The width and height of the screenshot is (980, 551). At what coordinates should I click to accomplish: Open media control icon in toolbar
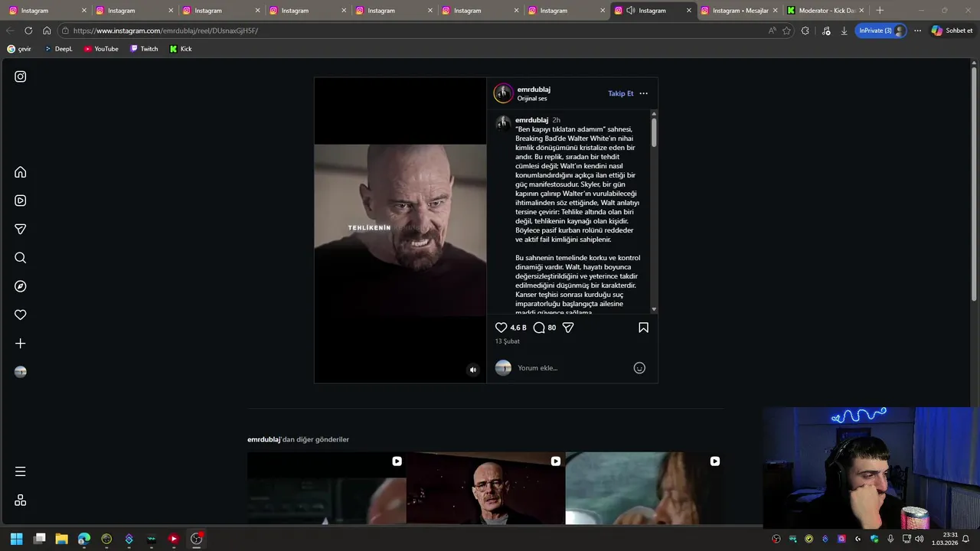tap(825, 31)
